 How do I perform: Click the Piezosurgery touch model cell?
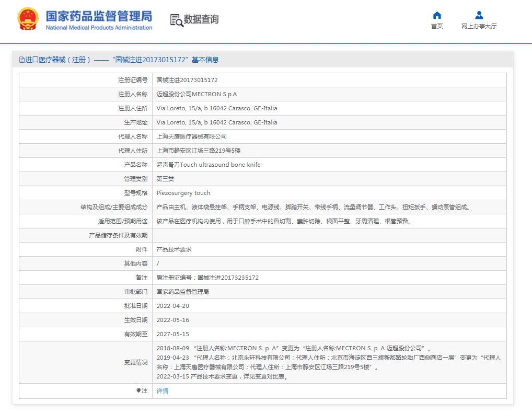(183, 193)
